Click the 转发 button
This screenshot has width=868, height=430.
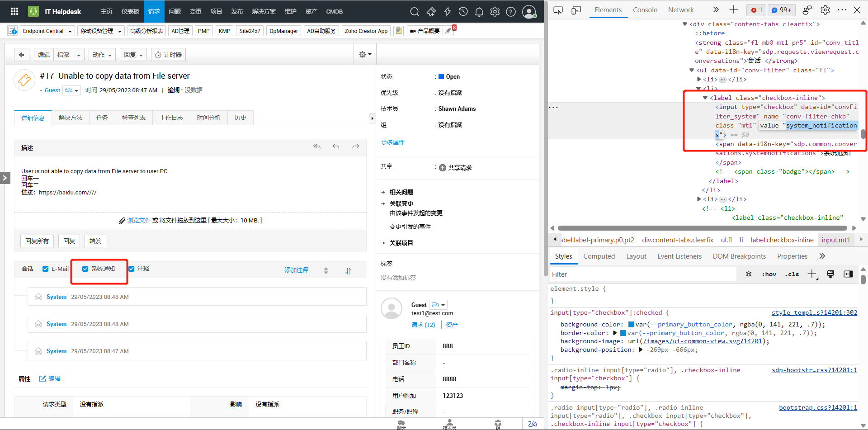pyautogui.click(x=95, y=241)
